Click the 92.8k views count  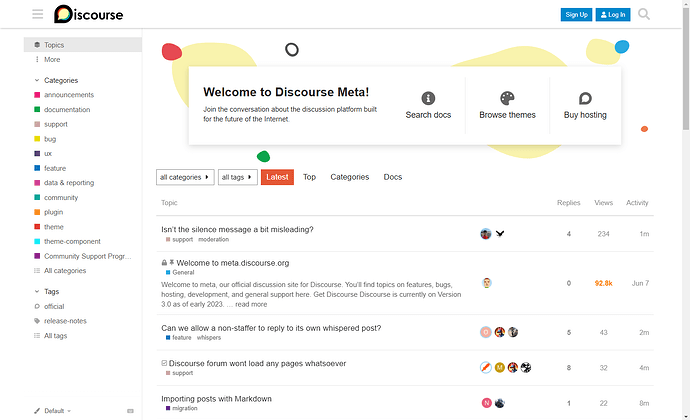(x=603, y=283)
